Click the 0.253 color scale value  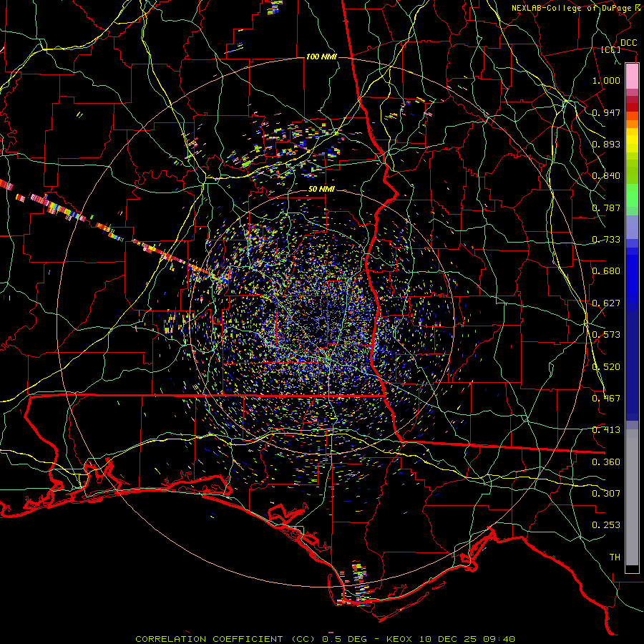[x=606, y=525]
